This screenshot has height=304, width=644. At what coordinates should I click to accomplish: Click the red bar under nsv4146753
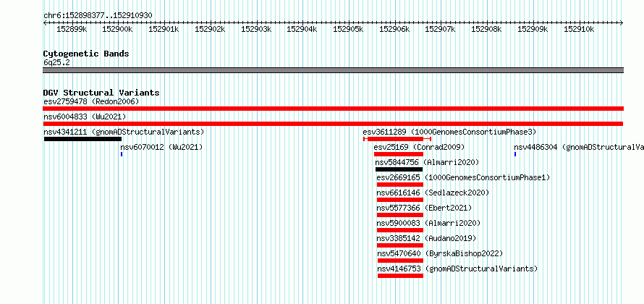coord(400,276)
